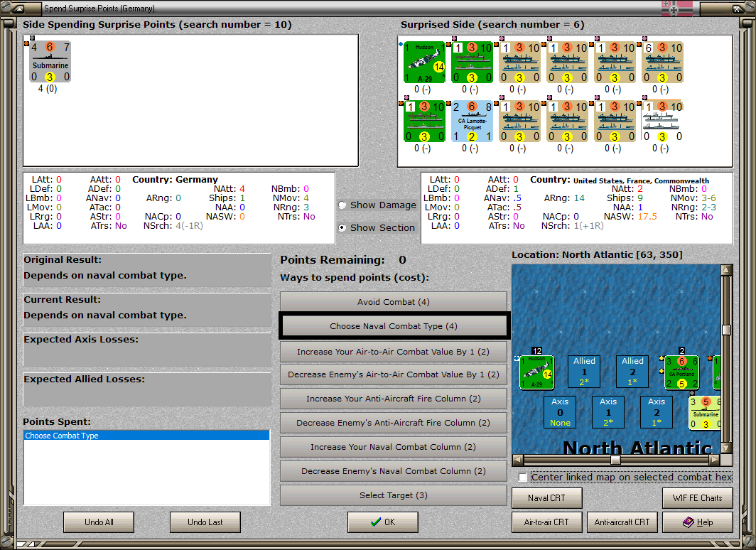
Task: Enable the Show Damage radio option
Action: [x=342, y=205]
